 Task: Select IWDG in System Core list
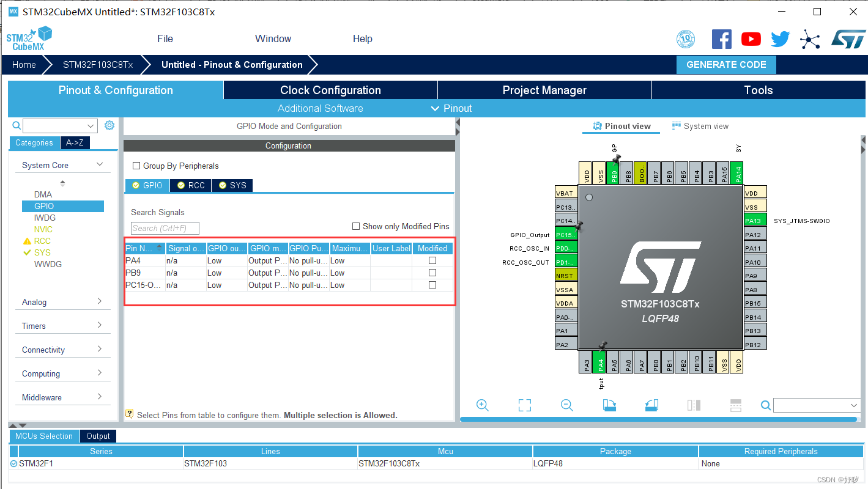pyautogui.click(x=45, y=218)
